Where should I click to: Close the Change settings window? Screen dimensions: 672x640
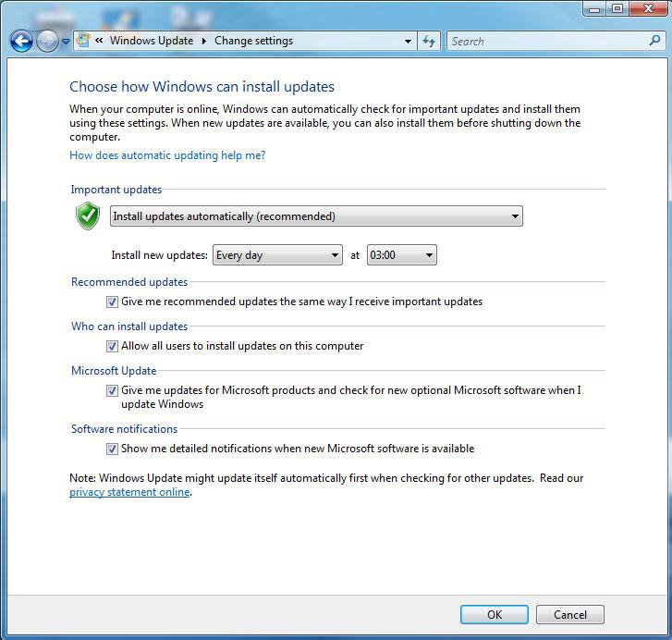[649, 8]
